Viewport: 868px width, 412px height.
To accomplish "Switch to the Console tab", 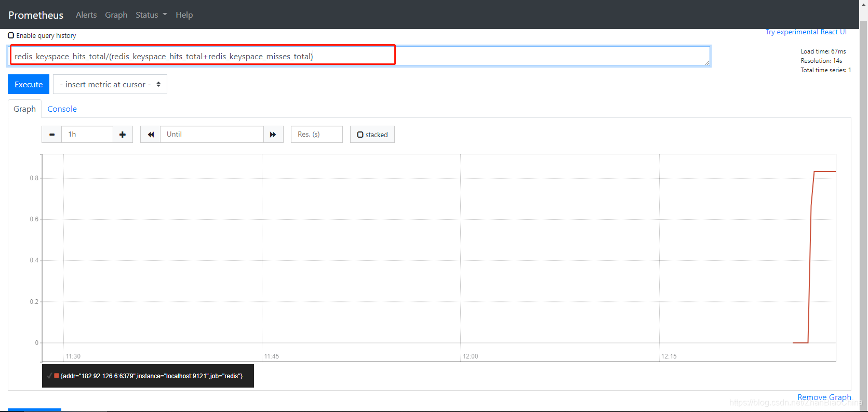I will [x=62, y=109].
